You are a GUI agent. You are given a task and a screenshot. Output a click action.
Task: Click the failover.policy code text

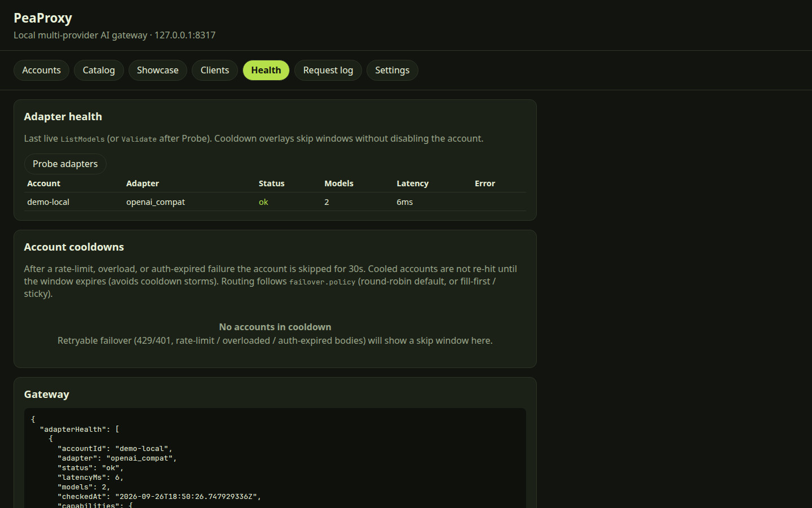point(323,282)
